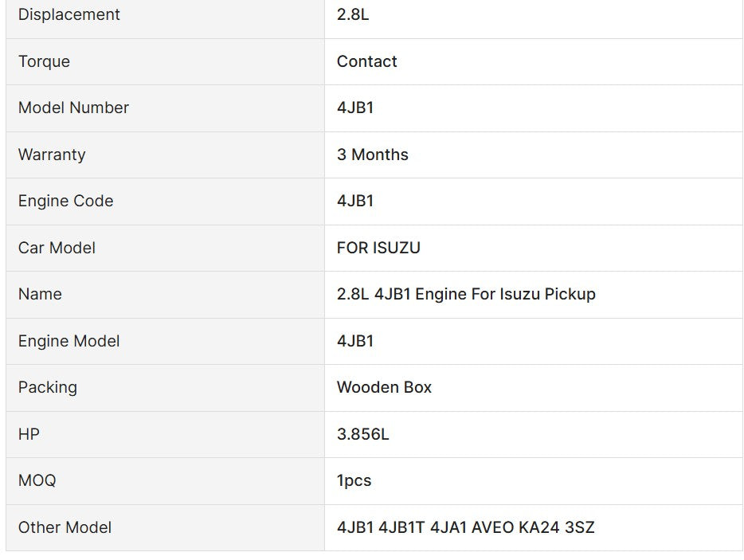Screen dimensions: 744x560
Task: Select the Engine Model label
Action: coord(69,341)
